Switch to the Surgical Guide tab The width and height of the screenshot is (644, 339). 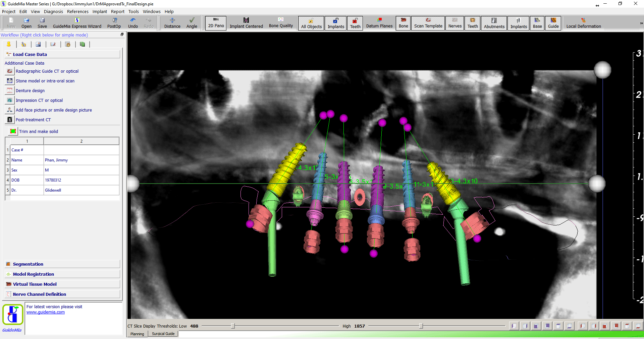click(x=163, y=334)
